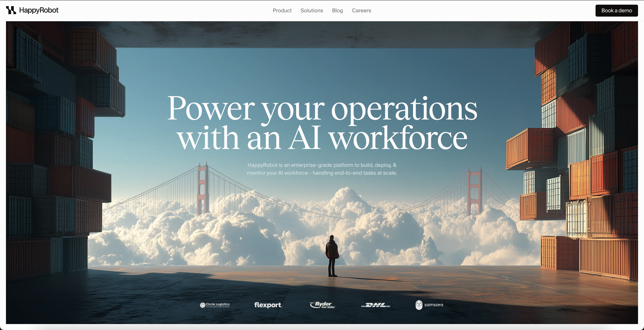Image resolution: width=644 pixels, height=330 pixels.
Task: Switch to the Blog section
Action: [337, 10]
